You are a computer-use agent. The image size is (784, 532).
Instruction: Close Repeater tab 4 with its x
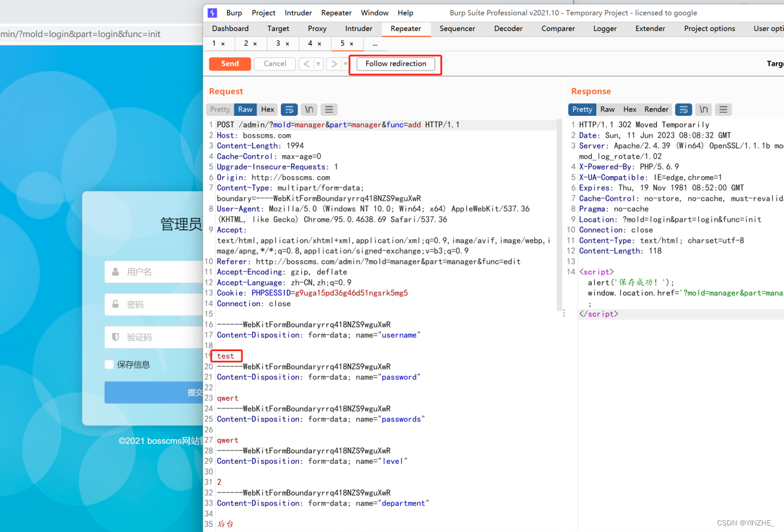tap(319, 44)
